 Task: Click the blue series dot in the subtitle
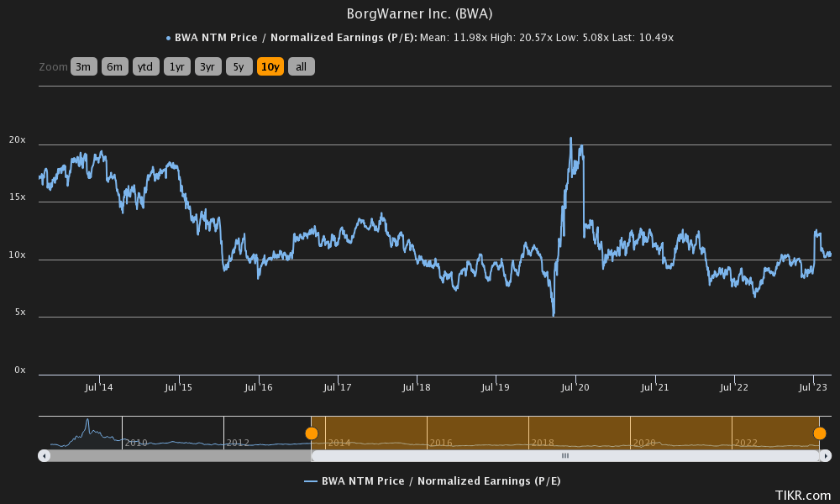coord(168,38)
